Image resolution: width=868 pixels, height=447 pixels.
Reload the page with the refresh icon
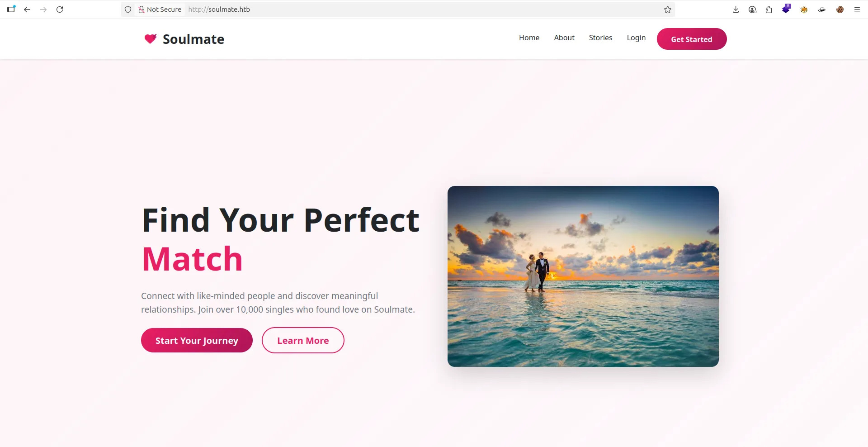click(60, 10)
